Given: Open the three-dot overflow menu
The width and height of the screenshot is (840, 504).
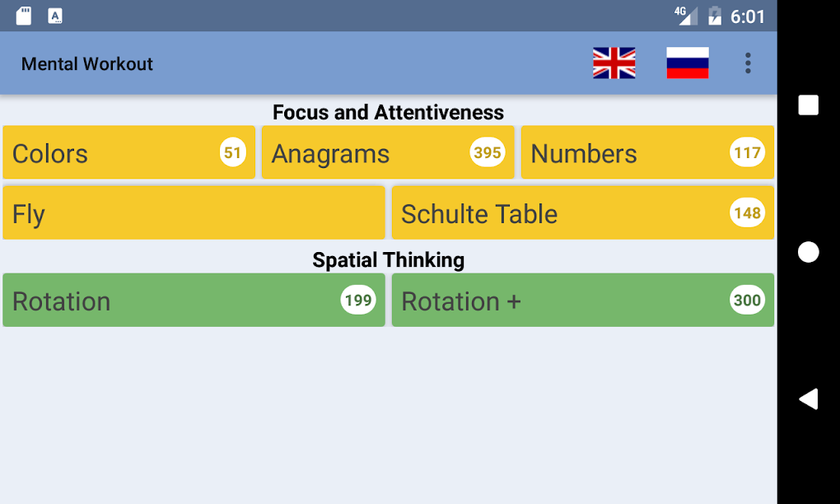Looking at the screenshot, I should 748,63.
